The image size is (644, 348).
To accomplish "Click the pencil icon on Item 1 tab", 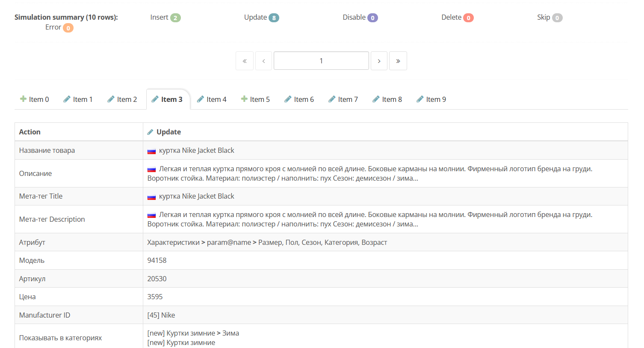I will click(x=67, y=99).
